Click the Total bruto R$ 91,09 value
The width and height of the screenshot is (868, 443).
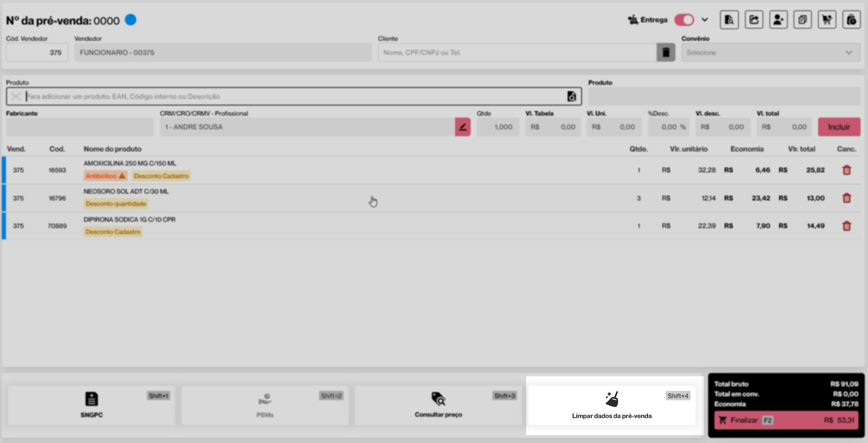coord(844,384)
